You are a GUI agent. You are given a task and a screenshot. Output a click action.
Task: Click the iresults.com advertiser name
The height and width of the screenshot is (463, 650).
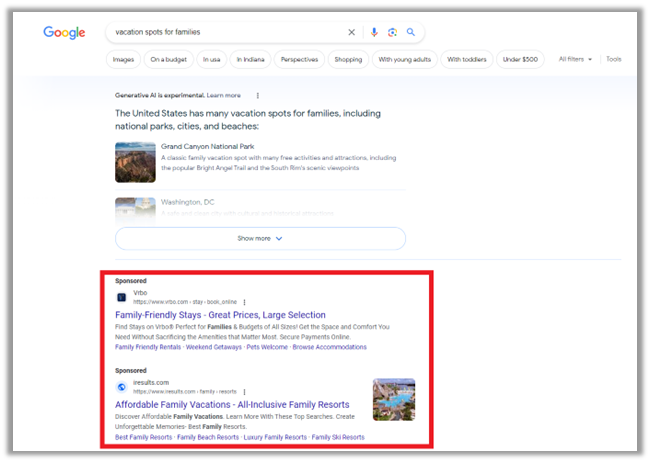[x=151, y=382]
